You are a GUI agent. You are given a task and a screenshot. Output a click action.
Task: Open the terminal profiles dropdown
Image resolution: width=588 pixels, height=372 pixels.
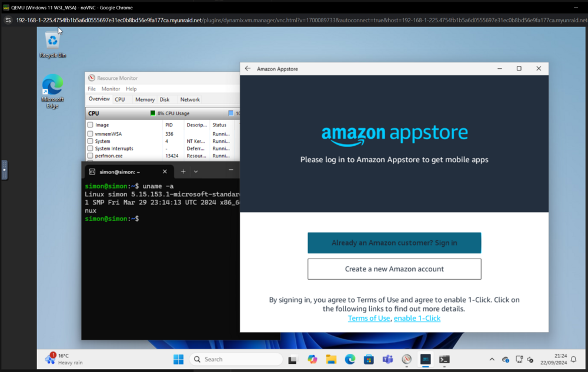(196, 172)
